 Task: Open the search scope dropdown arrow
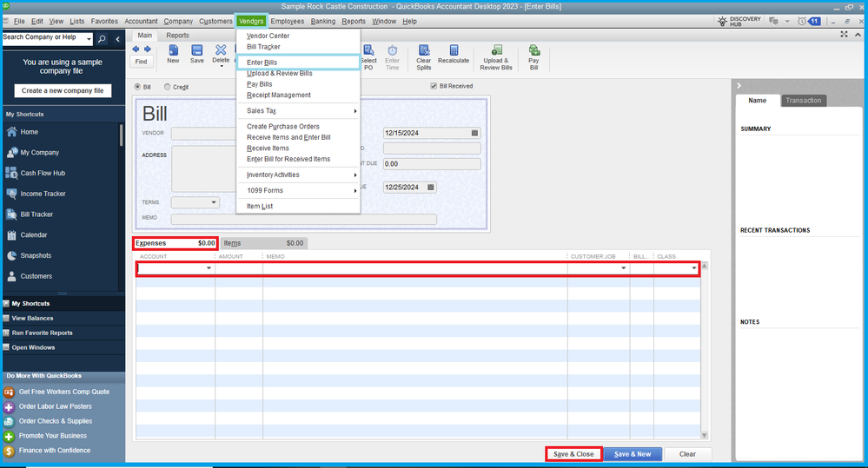tap(89, 39)
